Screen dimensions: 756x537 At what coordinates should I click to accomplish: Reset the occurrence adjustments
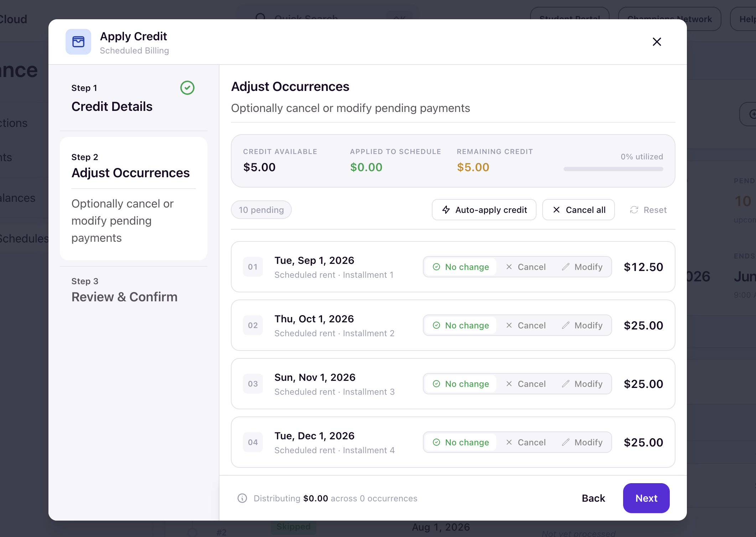pyautogui.click(x=648, y=210)
